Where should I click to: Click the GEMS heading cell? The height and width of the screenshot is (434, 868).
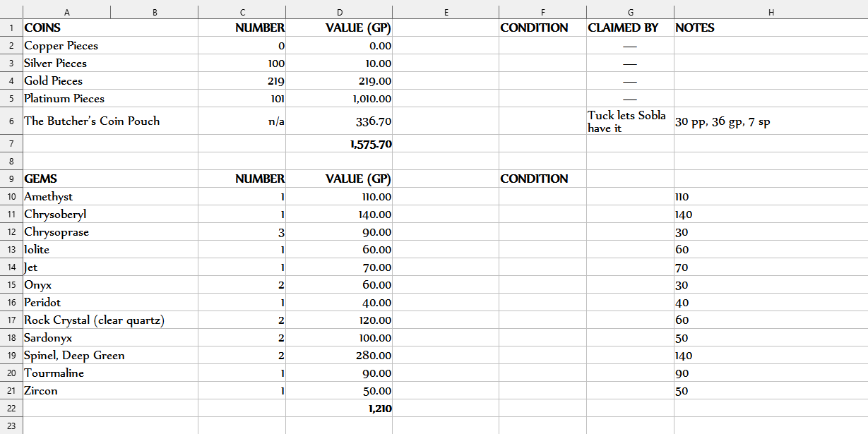(41, 179)
